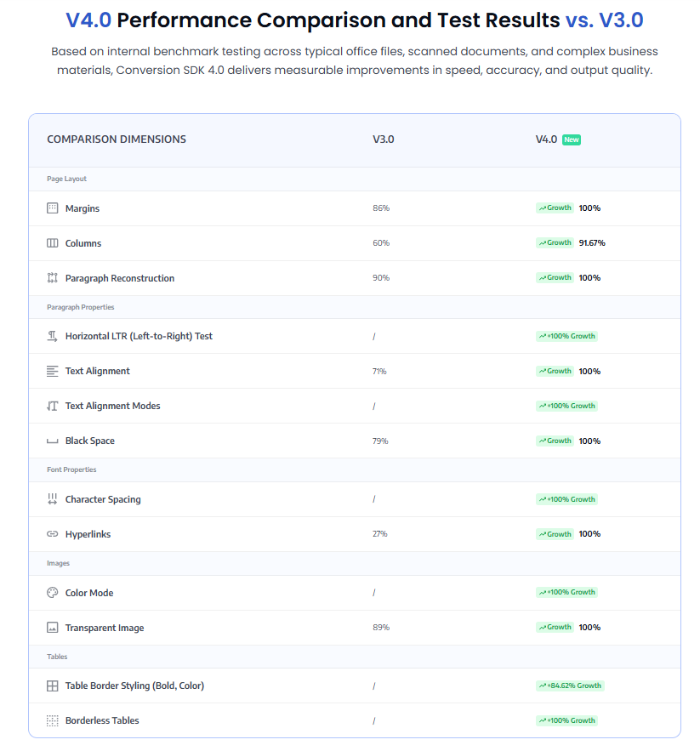Click the V4.0 column header

546,139
